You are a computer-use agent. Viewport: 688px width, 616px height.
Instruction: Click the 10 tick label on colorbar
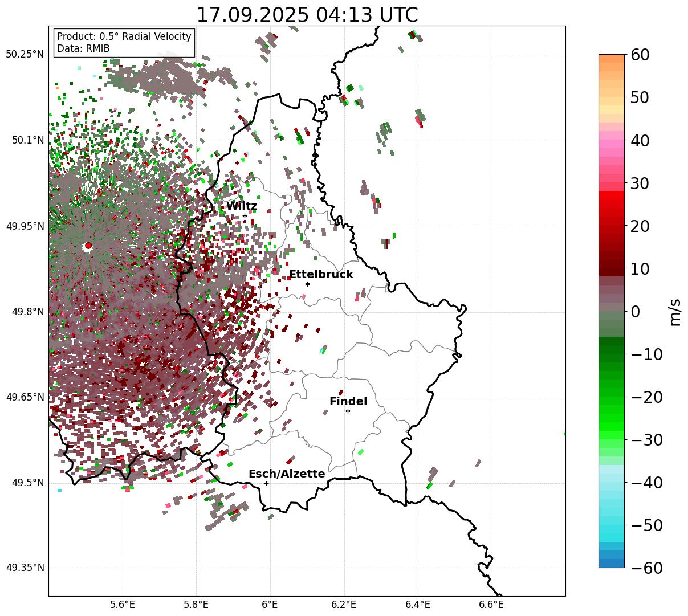pyautogui.click(x=641, y=269)
